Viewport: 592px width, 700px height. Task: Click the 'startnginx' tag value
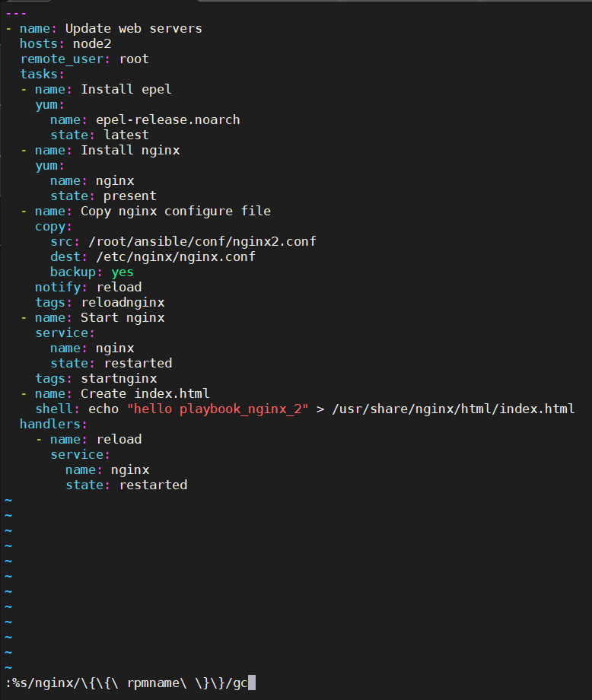coord(119,379)
